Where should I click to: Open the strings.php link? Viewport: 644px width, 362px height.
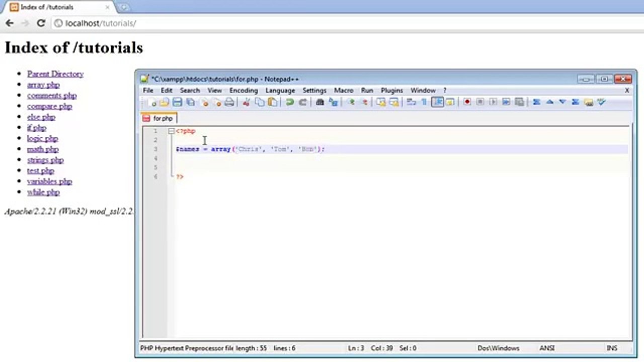point(45,160)
